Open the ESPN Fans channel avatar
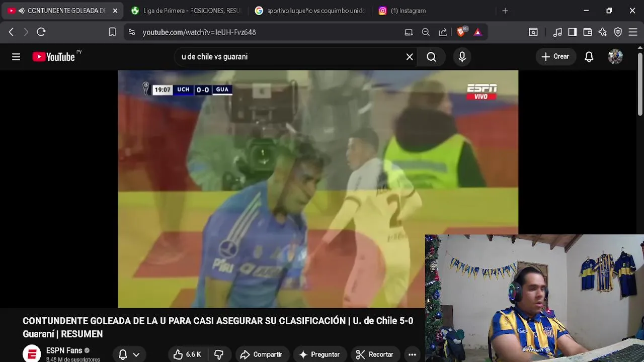This screenshot has width=644, height=362. tap(32, 353)
